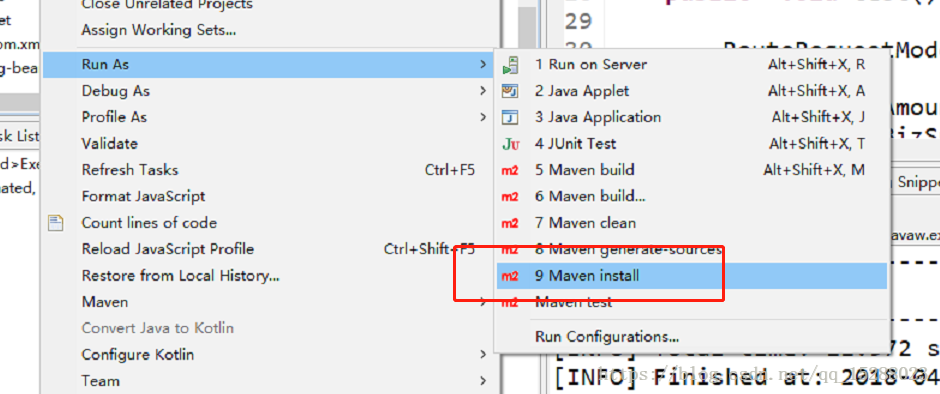This screenshot has height=394, width=940.
Task: Click the m2 icon beside Maven clean
Action: tap(510, 224)
